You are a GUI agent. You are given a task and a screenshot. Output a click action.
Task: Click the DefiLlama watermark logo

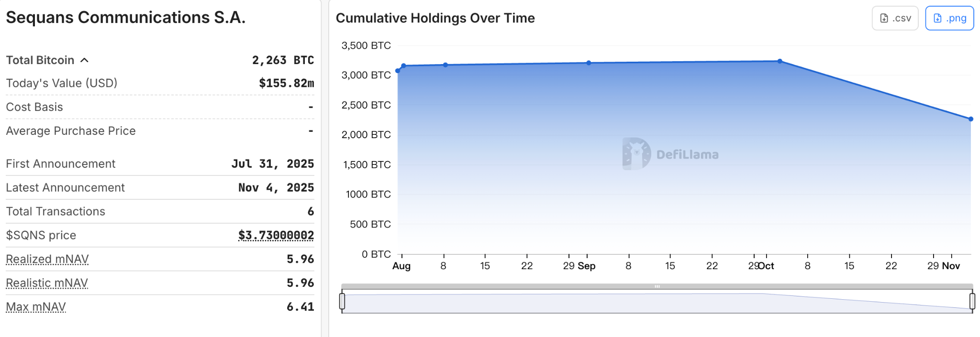coord(636,154)
